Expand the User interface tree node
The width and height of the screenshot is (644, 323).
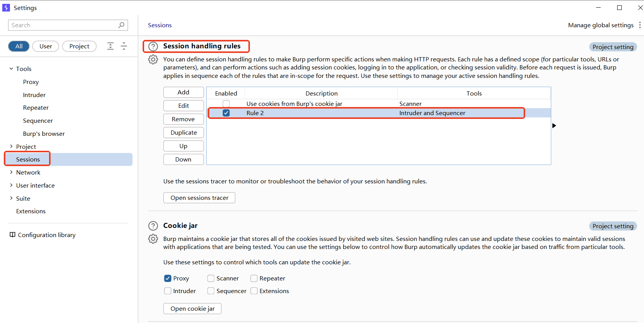(x=11, y=185)
